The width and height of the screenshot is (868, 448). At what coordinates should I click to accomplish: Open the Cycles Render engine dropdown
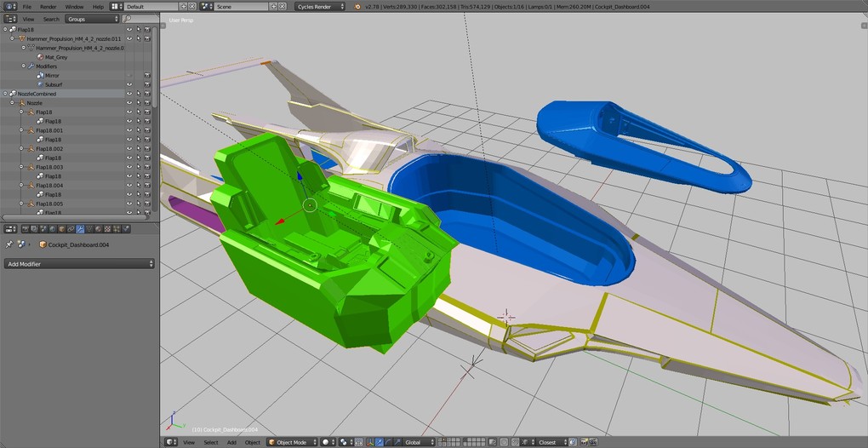pos(320,6)
